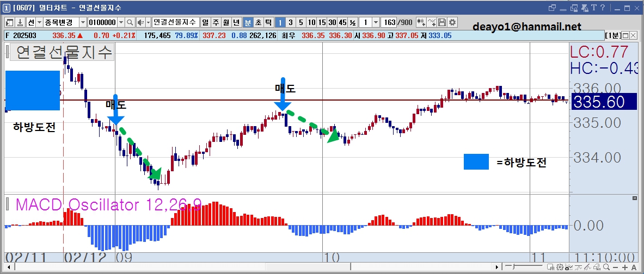Select 월 monthly period toggle
Viewport: 644px width, 274px height.
tap(226, 22)
